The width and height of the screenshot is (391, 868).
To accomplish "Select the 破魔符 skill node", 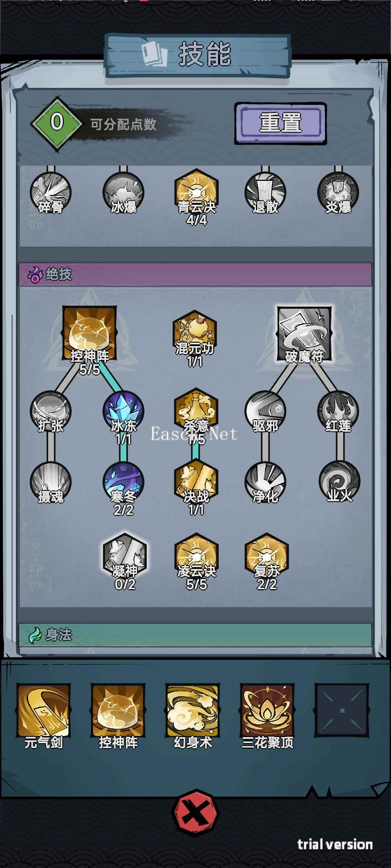I will click(x=304, y=335).
